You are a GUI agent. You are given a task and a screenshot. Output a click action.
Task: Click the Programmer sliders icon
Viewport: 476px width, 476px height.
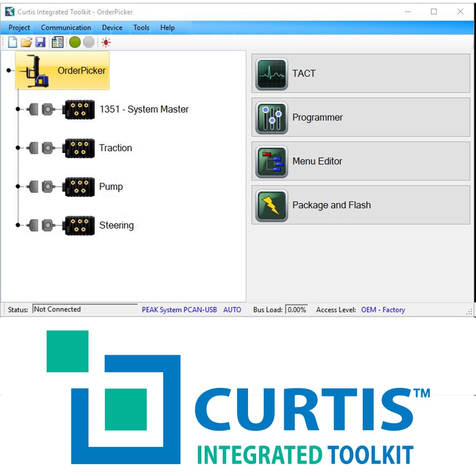[x=272, y=118]
